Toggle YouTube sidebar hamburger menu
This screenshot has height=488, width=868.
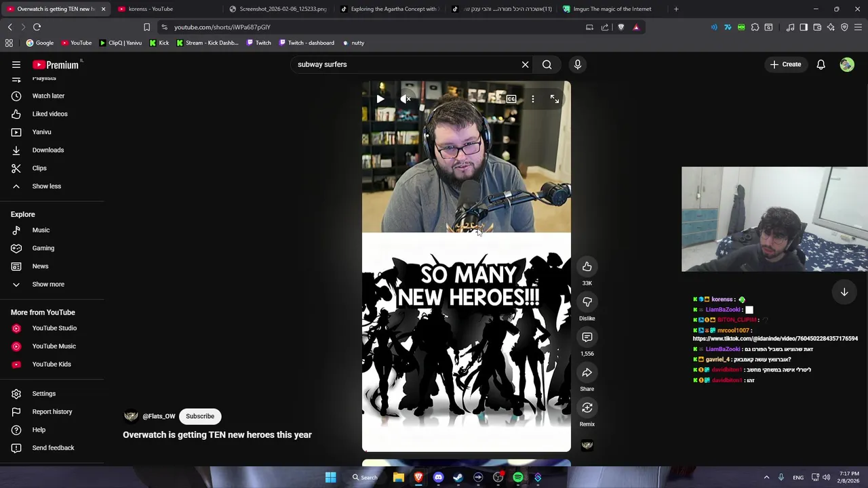16,64
